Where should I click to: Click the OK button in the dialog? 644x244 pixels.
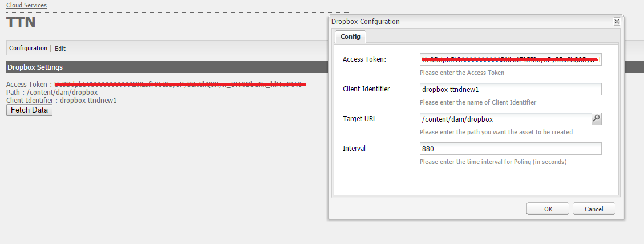point(548,209)
